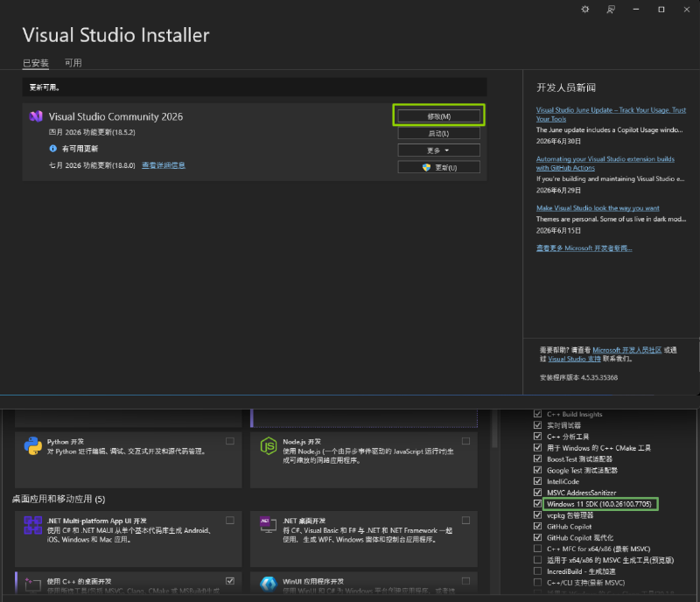Click the 安装程序版本 4.5.35.35368 text
This screenshot has width=700, height=602.
point(578,378)
